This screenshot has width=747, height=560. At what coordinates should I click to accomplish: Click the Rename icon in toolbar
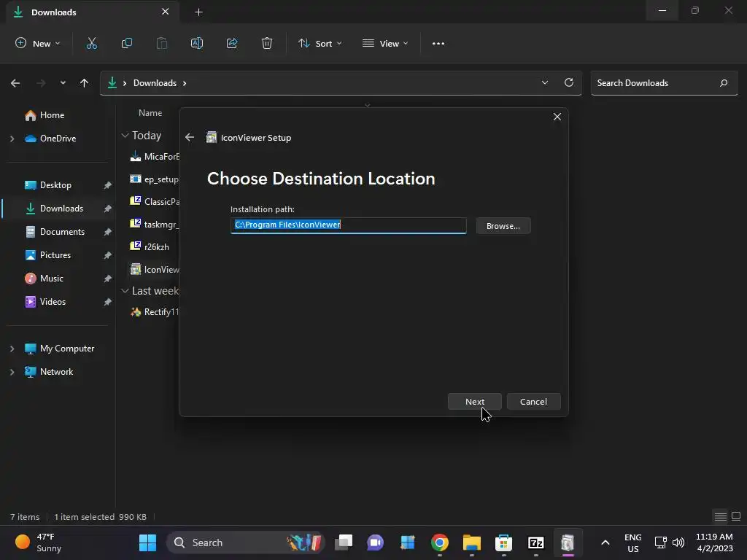click(197, 43)
